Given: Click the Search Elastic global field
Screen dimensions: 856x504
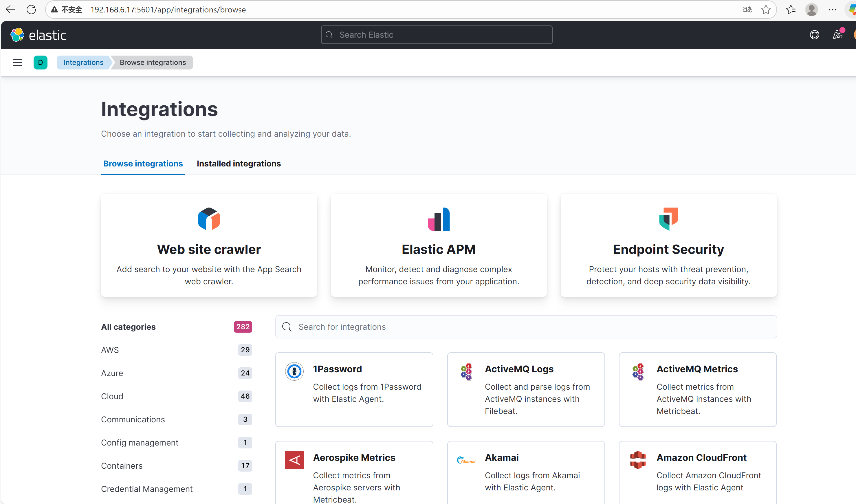Looking at the screenshot, I should (437, 35).
